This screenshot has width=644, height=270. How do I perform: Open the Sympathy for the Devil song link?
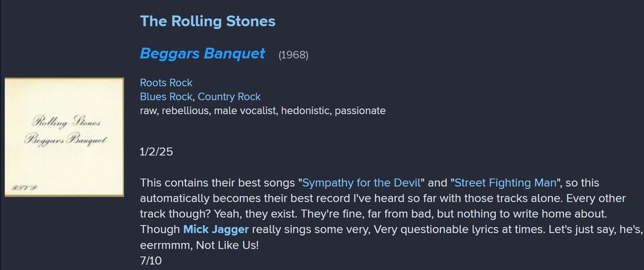click(x=361, y=182)
